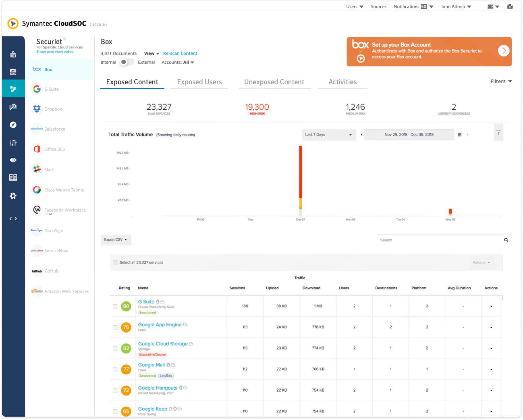Viewport: 523px width, 420px height.
Task: Open the reports newspaper icon in sidebar
Action: click(x=13, y=178)
